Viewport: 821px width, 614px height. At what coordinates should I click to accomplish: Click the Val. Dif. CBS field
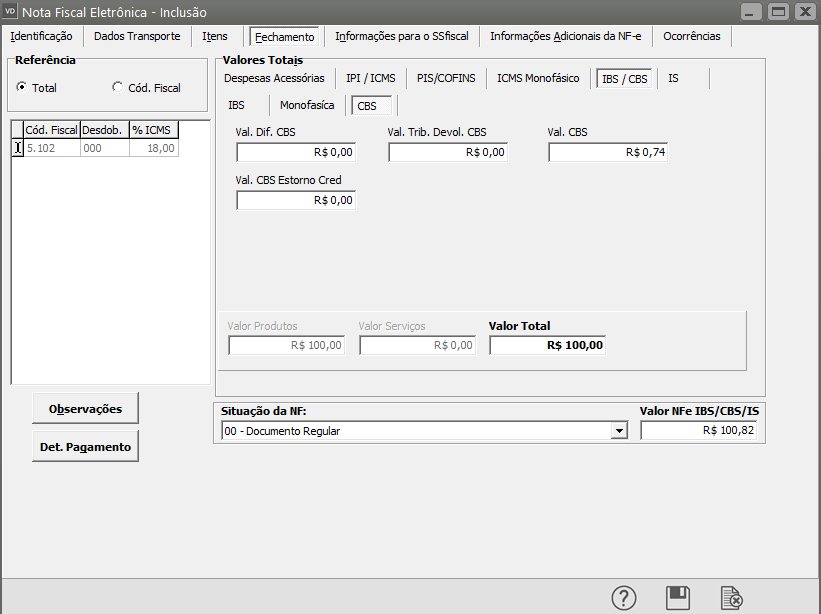point(296,152)
